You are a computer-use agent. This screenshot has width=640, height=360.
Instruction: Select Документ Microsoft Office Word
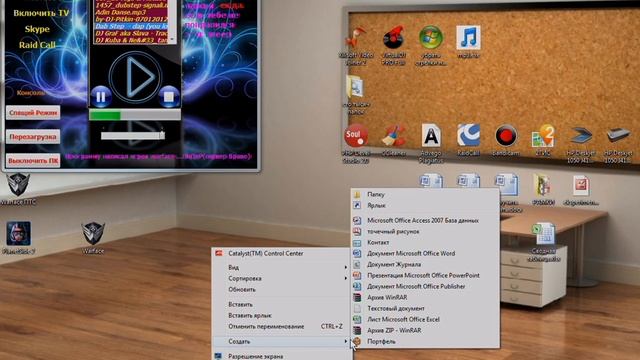click(425, 253)
